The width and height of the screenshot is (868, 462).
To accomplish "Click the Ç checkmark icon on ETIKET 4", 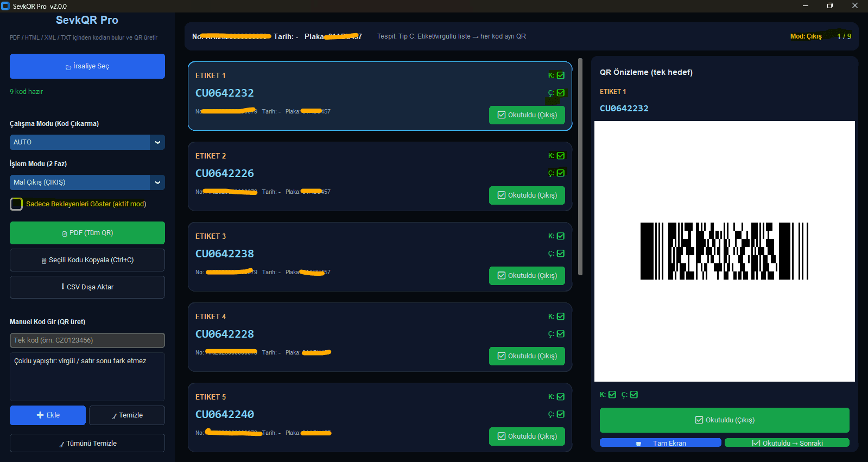I will pos(561,334).
